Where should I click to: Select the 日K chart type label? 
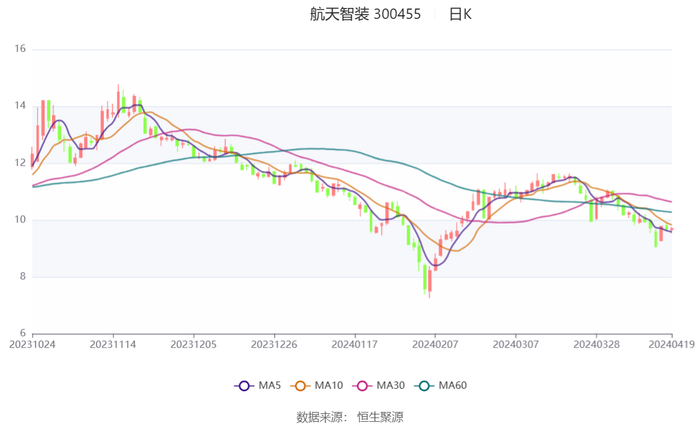pyautogui.click(x=460, y=14)
